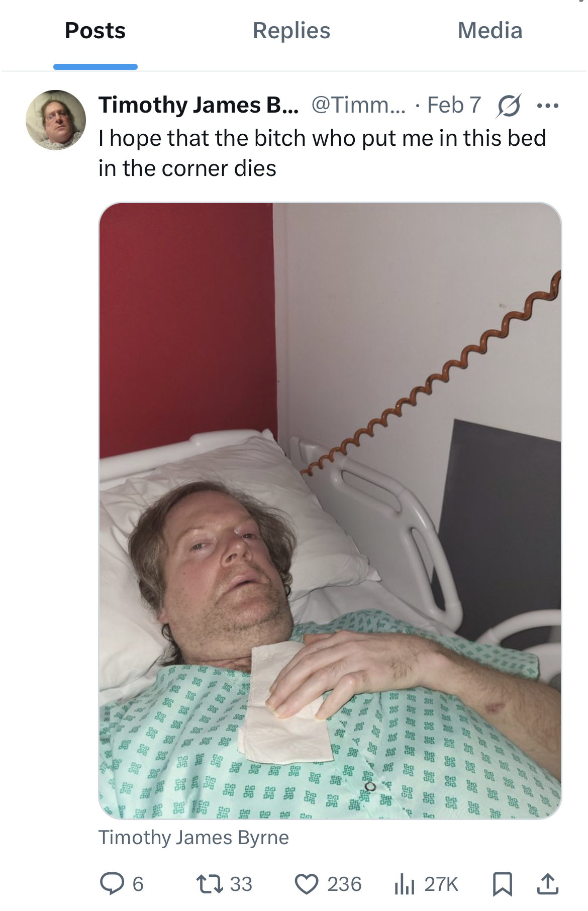
Task: Switch to the Replies tab
Action: click(x=291, y=31)
